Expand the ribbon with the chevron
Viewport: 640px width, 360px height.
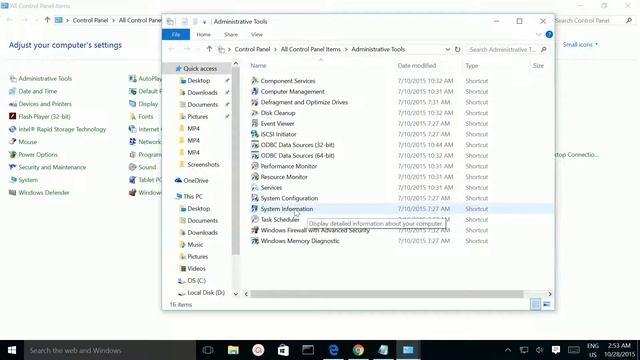pos(538,35)
